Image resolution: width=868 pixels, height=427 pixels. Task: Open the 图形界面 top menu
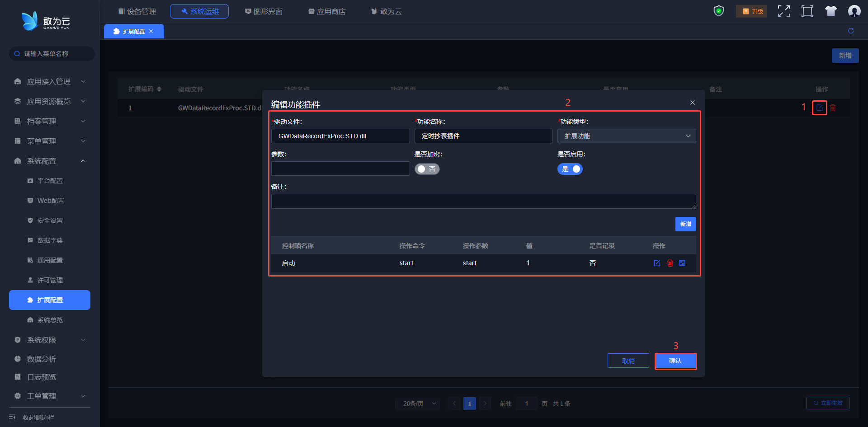[264, 11]
